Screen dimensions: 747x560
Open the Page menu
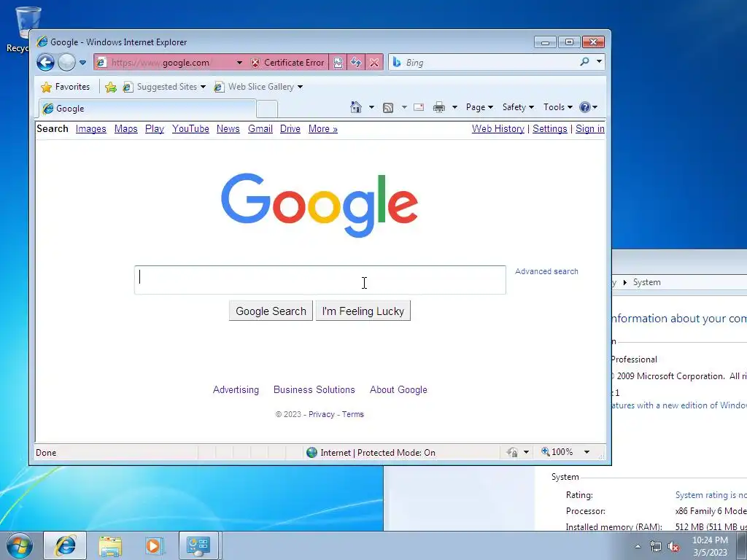click(x=479, y=107)
